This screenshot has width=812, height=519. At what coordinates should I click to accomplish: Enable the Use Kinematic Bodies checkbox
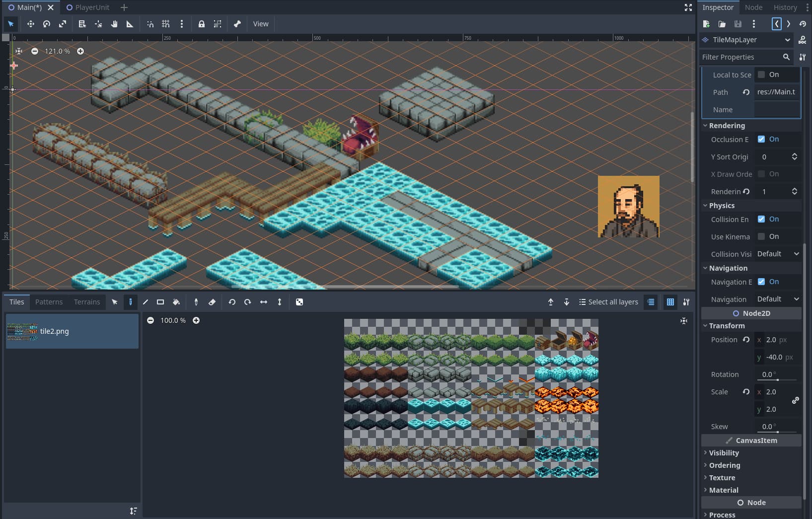761,236
